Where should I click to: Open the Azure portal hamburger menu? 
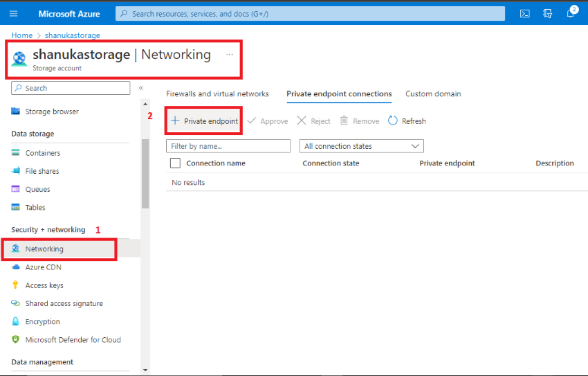pos(14,14)
